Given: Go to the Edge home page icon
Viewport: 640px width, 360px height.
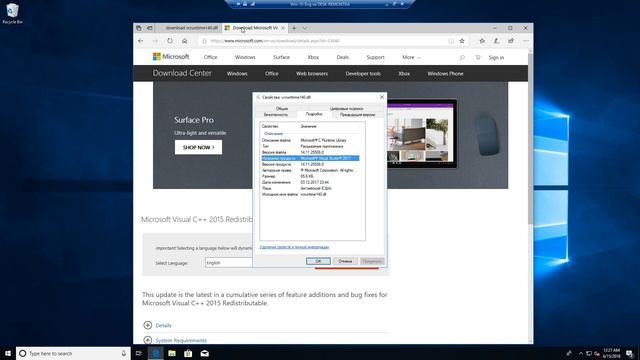Looking at the screenshot, I should tap(184, 41).
